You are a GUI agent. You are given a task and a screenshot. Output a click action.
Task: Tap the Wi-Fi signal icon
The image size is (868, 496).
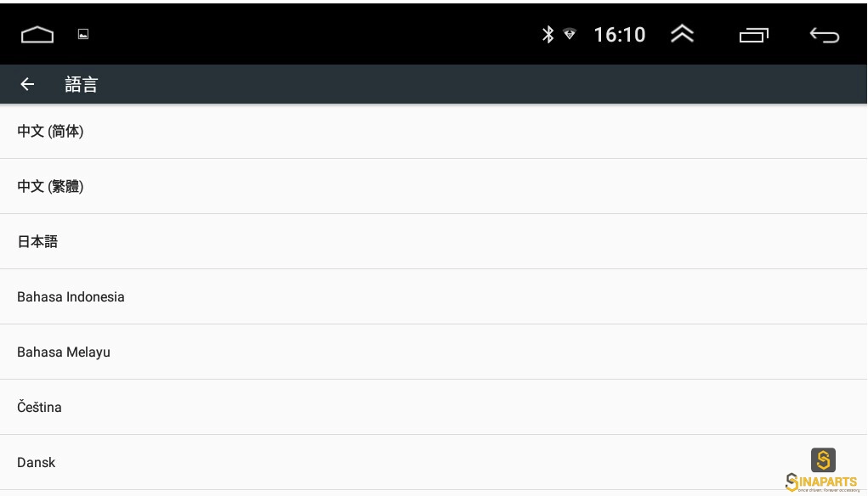570,34
